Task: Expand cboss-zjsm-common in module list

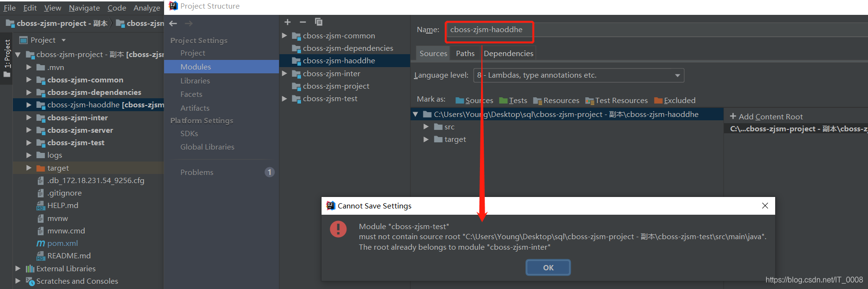Action: pos(285,35)
